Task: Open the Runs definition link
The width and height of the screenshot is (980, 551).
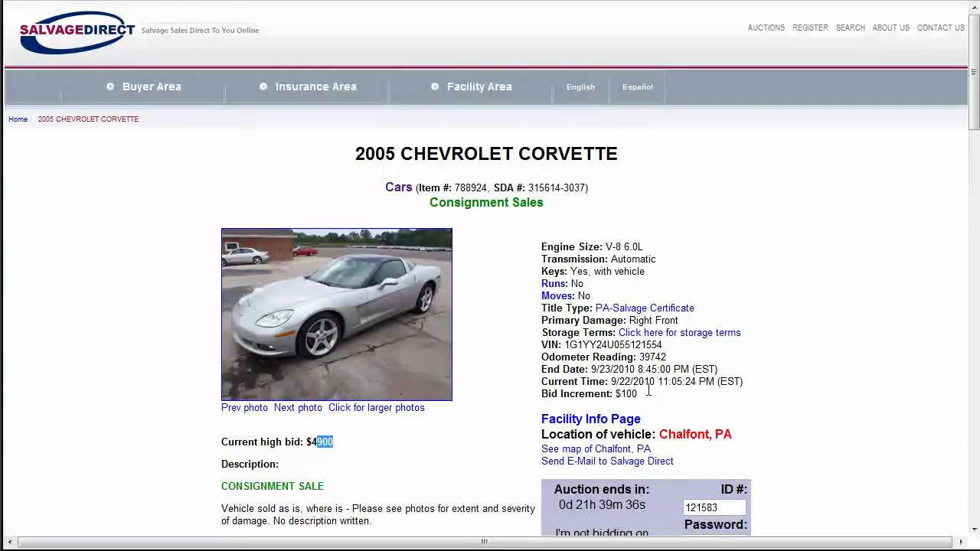Action: [x=554, y=284]
